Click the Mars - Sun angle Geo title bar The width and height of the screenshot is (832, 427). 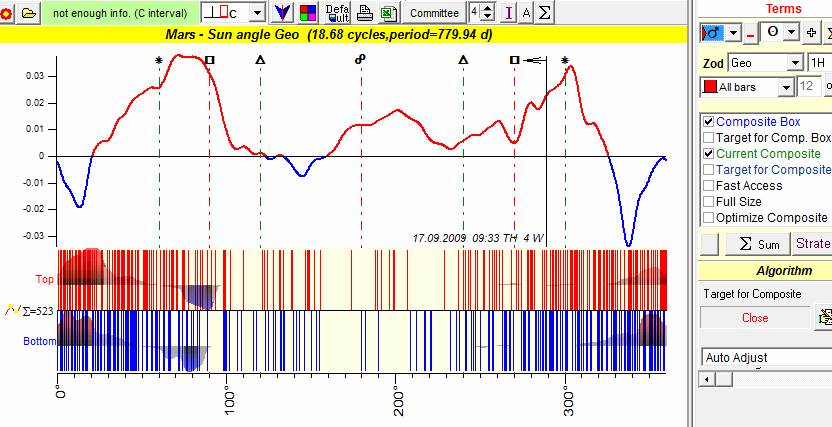[343, 35]
